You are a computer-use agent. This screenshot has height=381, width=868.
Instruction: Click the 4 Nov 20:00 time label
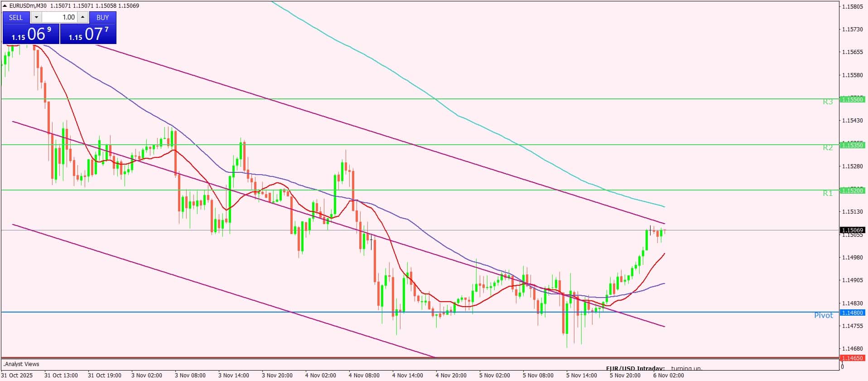pyautogui.click(x=451, y=376)
